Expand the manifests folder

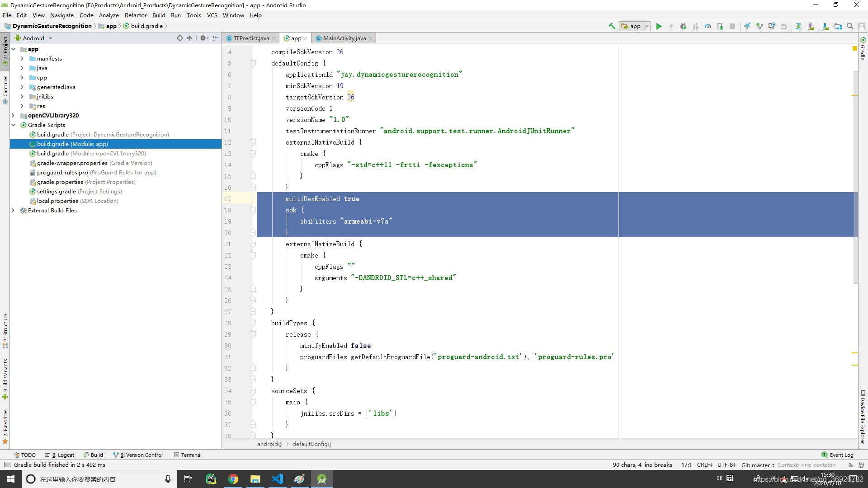22,59
